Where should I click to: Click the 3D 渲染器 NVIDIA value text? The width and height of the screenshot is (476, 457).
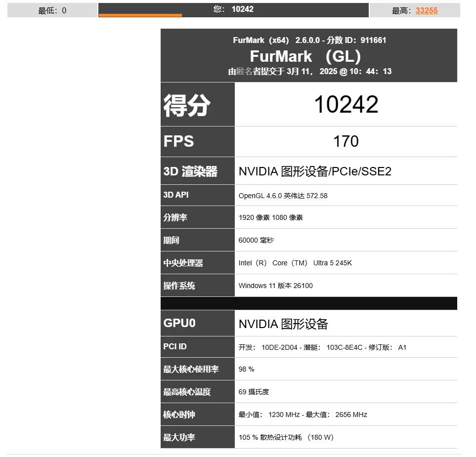point(315,171)
